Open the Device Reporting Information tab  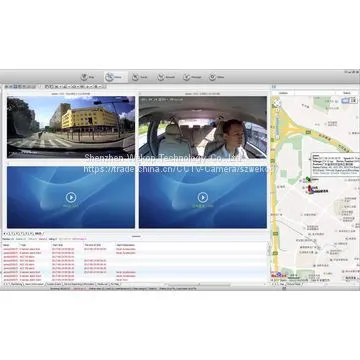click(x=79, y=284)
